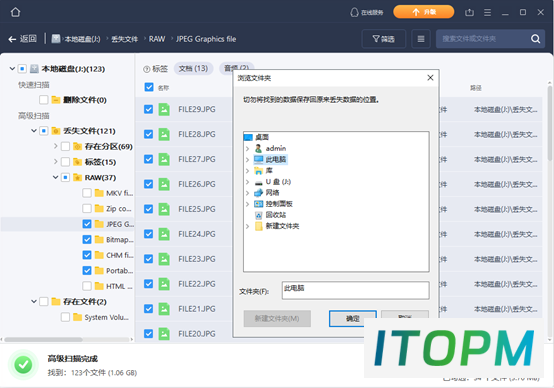Check the 存在分区(69) checkbox
Image resolution: width=554 pixels, height=388 pixels.
click(65, 146)
